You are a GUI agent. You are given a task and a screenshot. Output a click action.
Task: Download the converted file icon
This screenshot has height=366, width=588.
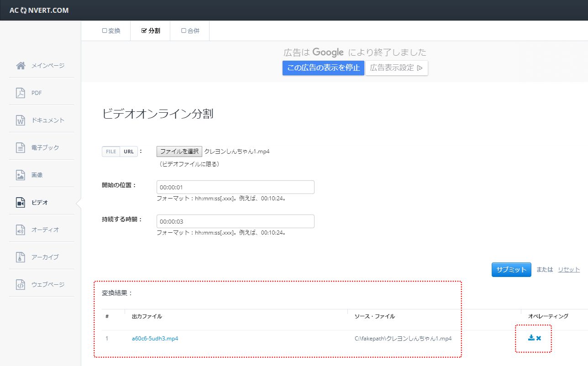coord(531,338)
